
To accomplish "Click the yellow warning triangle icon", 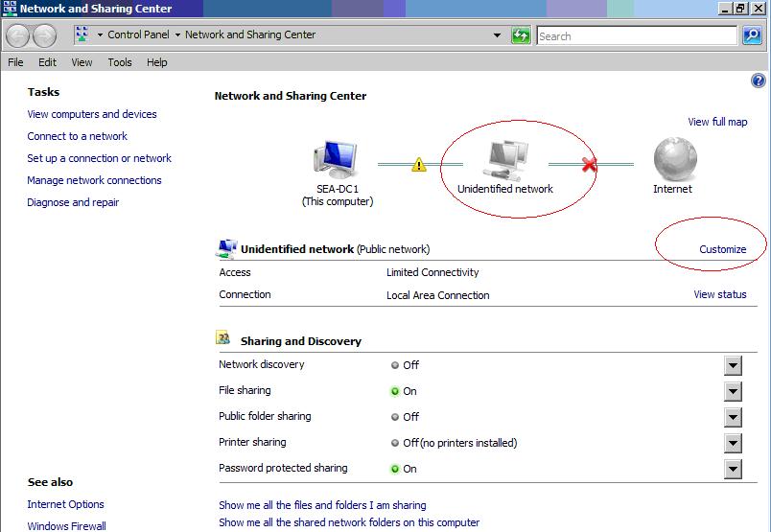I will tap(419, 165).
